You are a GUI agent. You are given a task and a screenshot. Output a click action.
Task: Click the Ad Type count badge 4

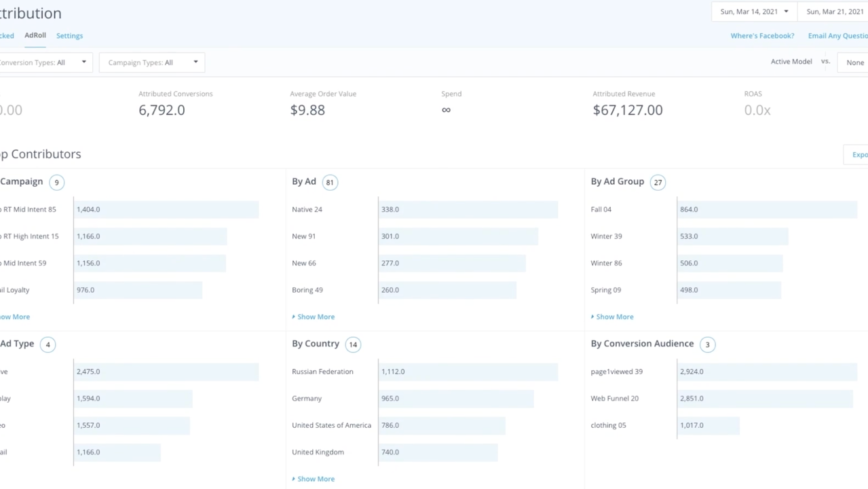(48, 344)
